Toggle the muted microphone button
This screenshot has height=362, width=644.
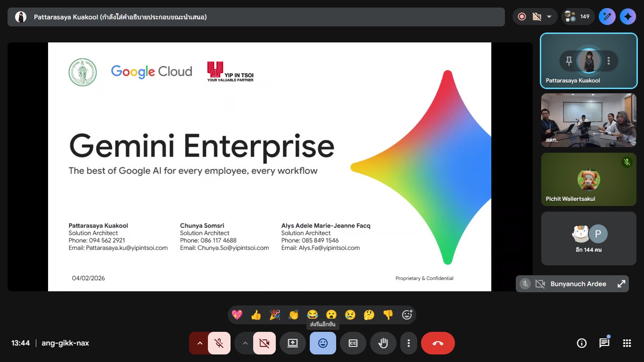click(x=219, y=343)
